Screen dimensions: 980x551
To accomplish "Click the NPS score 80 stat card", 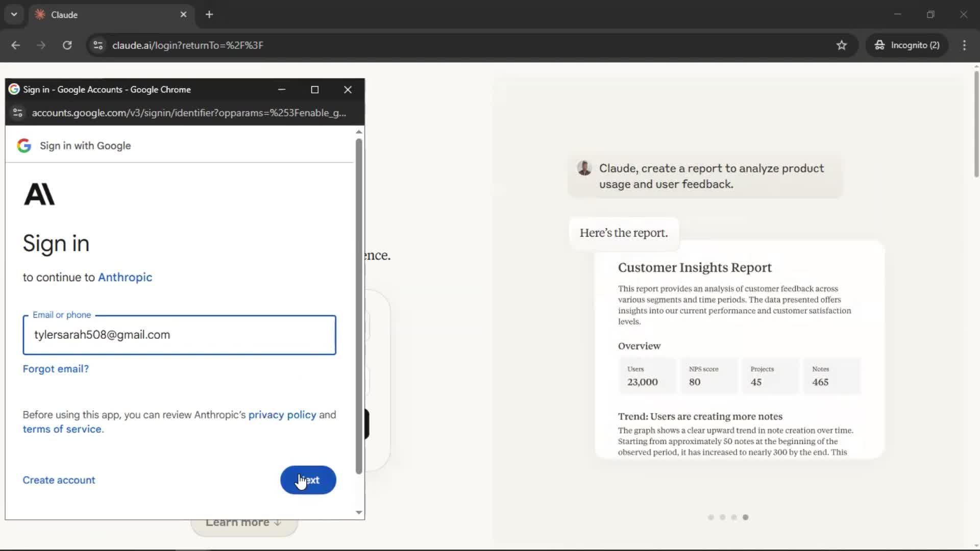I will click(709, 376).
